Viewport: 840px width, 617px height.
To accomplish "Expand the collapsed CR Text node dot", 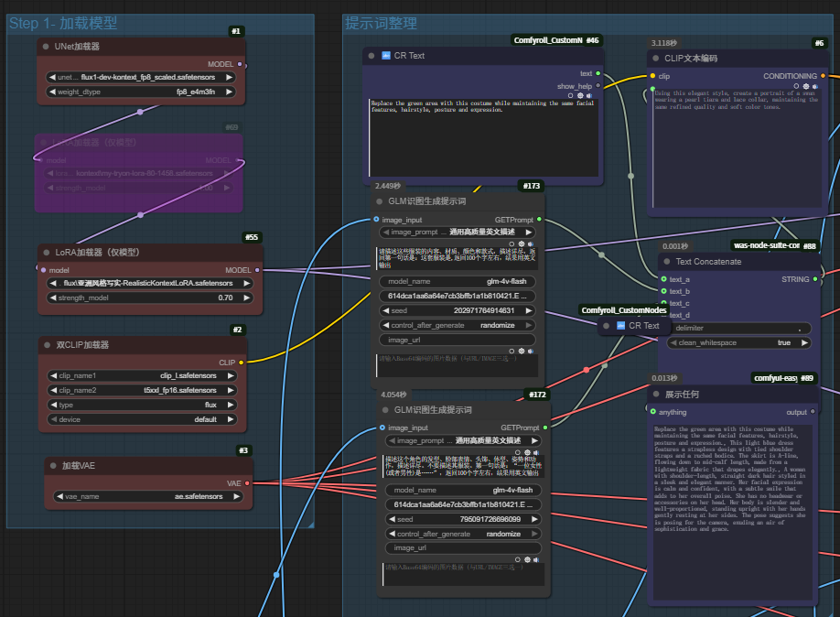I will coord(606,325).
